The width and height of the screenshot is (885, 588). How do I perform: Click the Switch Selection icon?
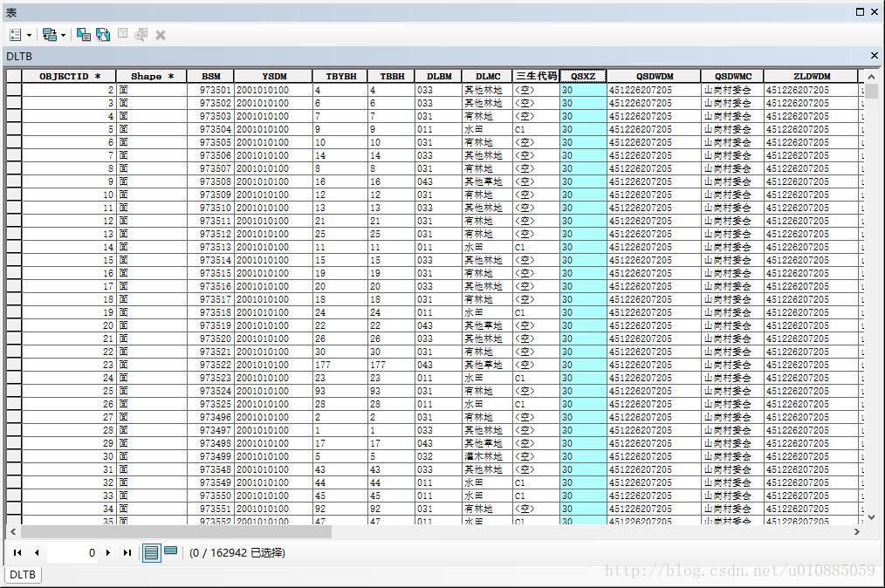(x=103, y=35)
